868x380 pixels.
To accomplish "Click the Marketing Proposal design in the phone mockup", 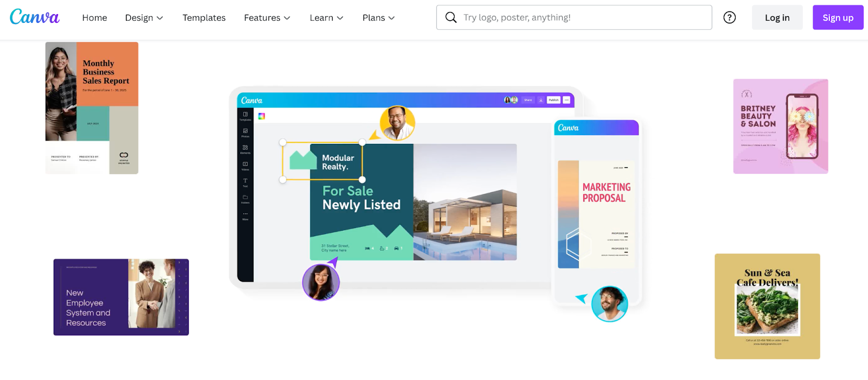I will tap(596, 214).
